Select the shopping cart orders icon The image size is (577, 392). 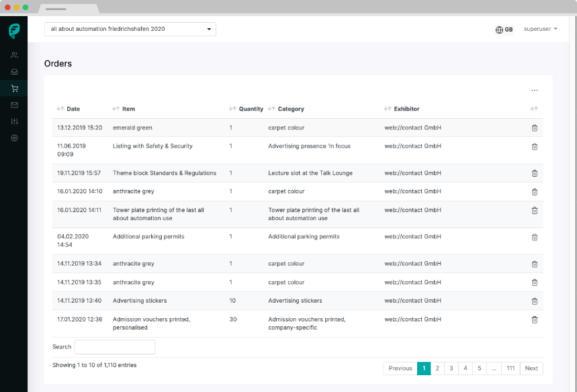point(14,88)
